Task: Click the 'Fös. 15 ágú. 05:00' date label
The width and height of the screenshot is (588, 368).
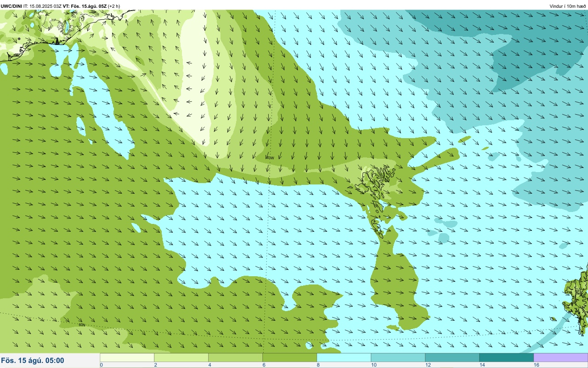Action: (33, 361)
